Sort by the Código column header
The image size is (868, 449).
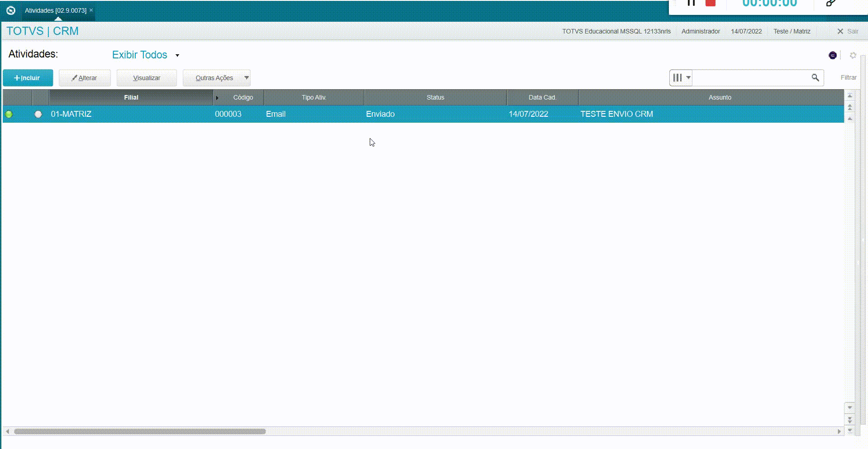pos(243,97)
